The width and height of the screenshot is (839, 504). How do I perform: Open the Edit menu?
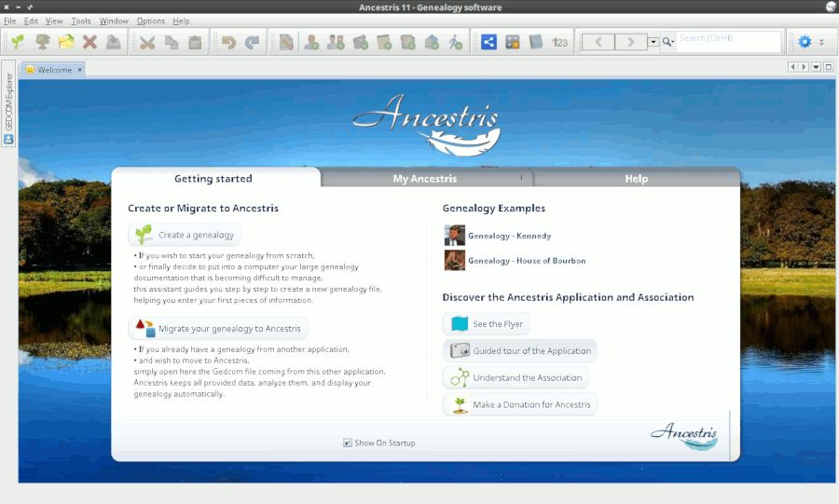coord(31,20)
